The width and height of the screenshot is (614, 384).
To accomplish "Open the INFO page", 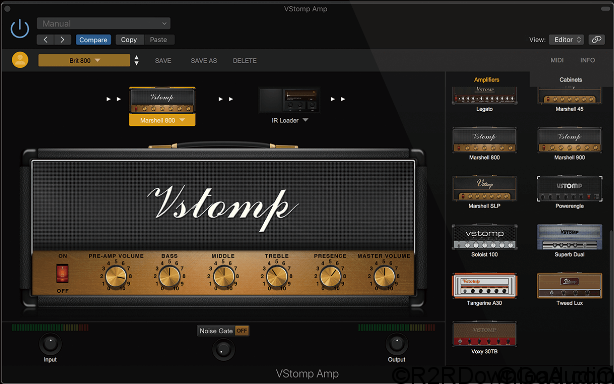I will coord(587,60).
